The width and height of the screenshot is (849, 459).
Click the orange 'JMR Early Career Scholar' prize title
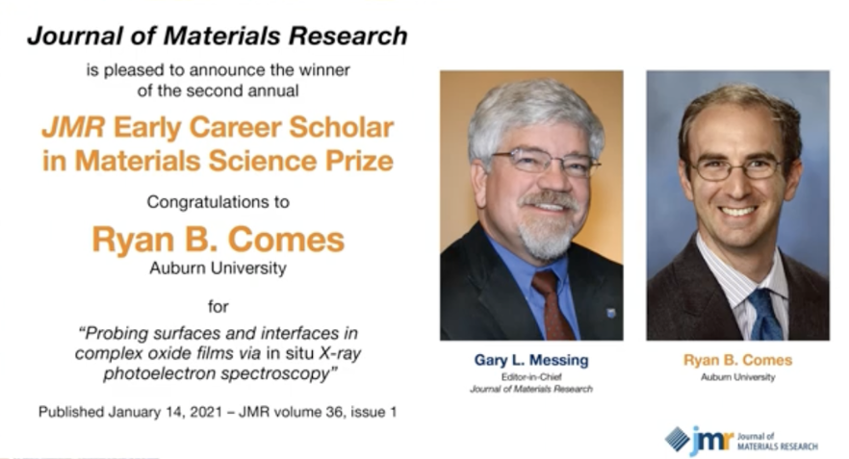click(217, 128)
